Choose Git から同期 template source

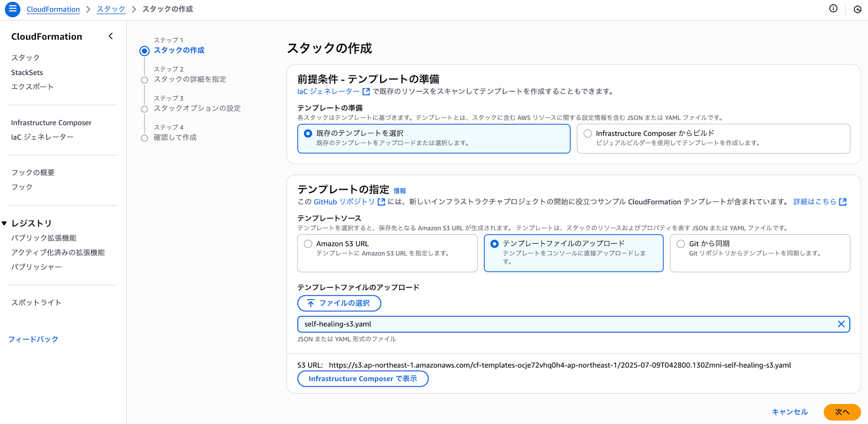click(x=681, y=244)
